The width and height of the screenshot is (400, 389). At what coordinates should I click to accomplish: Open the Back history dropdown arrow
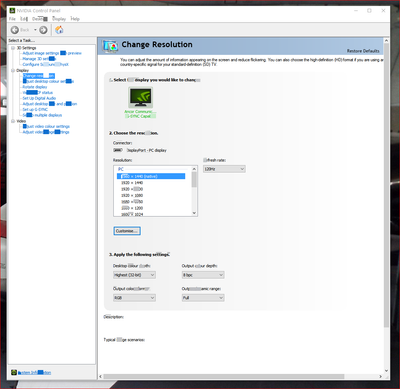pos(35,30)
